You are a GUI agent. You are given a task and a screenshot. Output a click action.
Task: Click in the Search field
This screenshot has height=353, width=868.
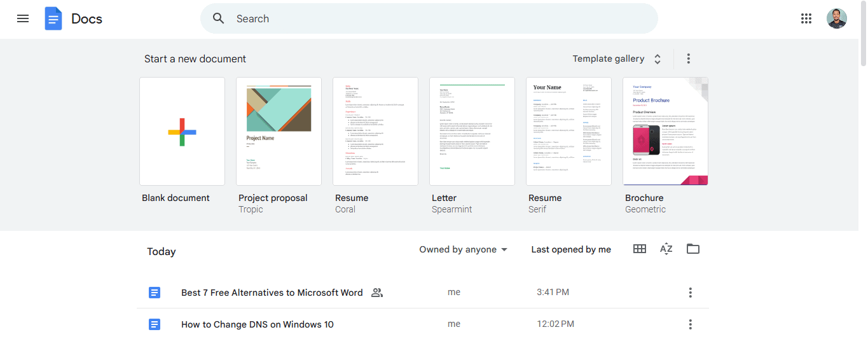429,18
